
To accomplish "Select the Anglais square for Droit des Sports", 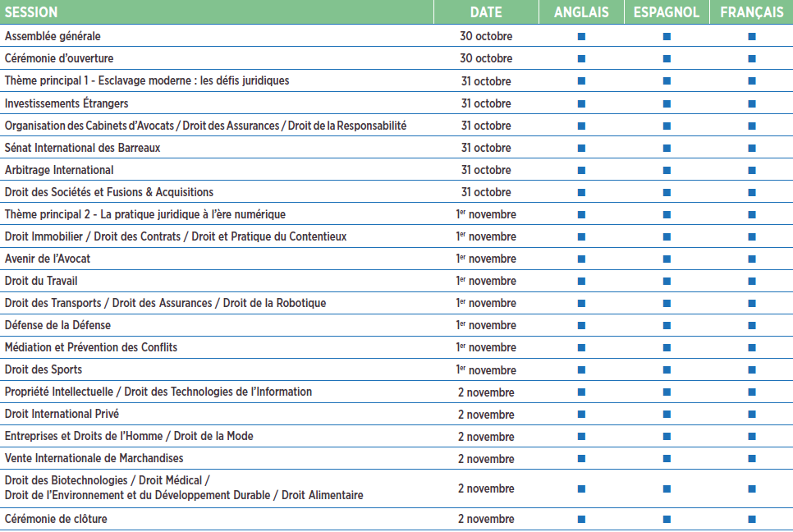I will 581,369.
